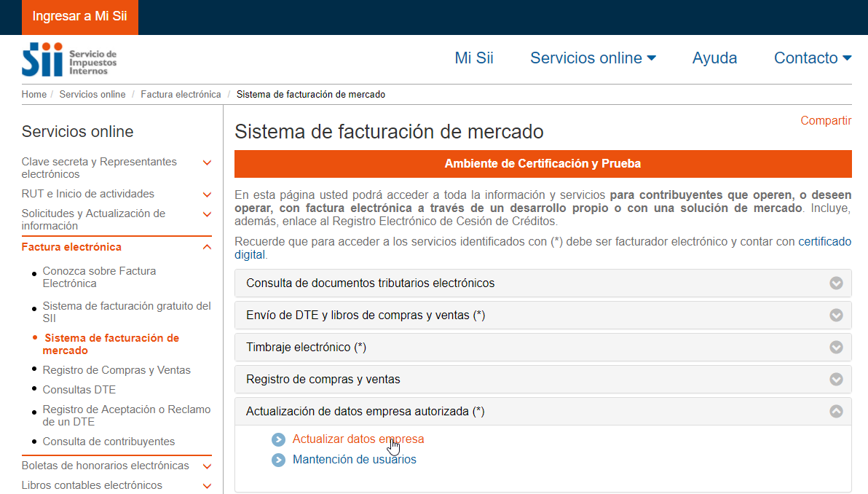
Task: Click Ingresar a Mi Sii button
Action: [x=80, y=17]
